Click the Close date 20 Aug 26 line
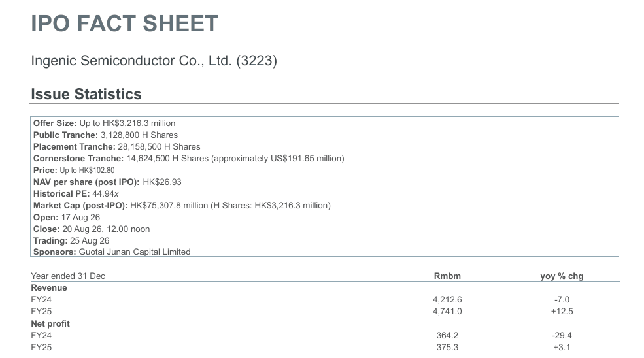644x358 pixels. (x=92, y=229)
